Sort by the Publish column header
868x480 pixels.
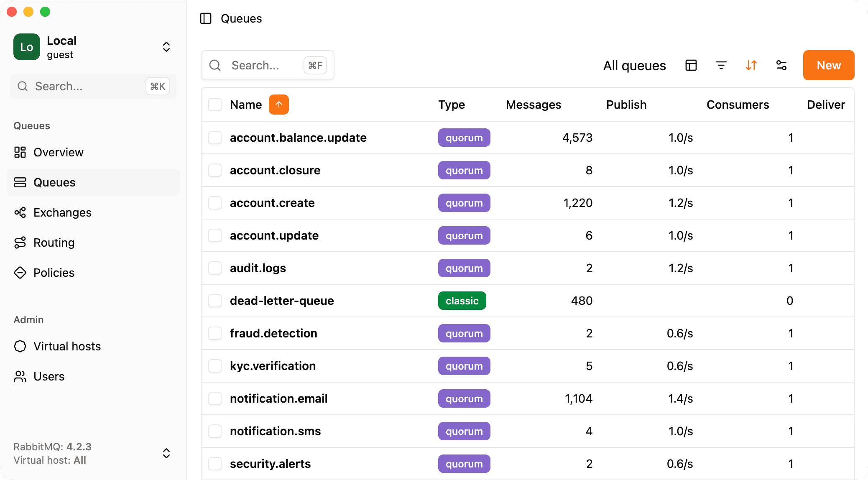(626, 105)
